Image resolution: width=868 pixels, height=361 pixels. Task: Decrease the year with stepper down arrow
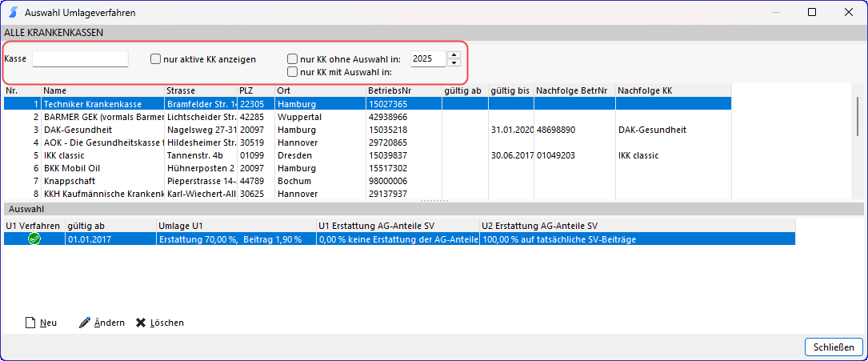click(454, 62)
